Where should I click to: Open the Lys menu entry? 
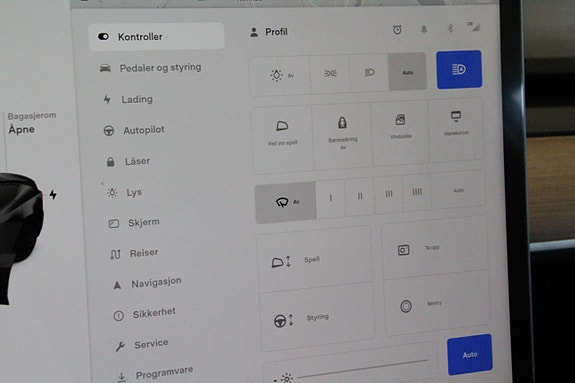pyautogui.click(x=124, y=193)
